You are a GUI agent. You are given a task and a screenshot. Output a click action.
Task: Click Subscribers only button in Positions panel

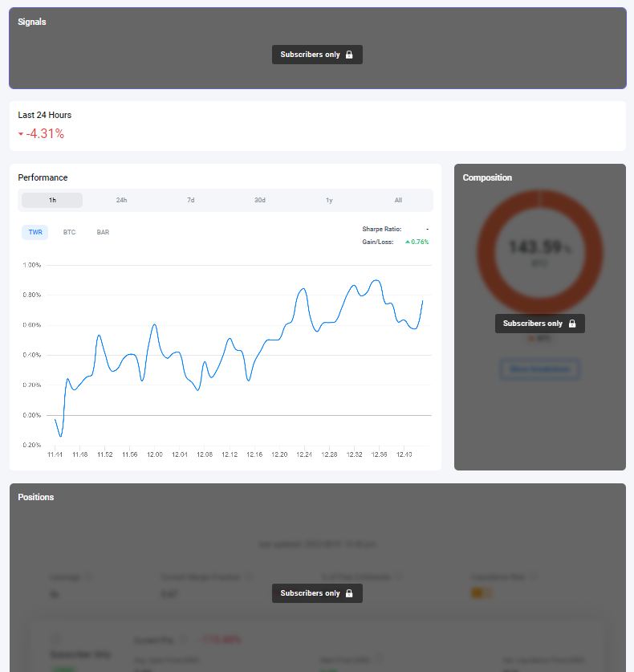click(317, 593)
